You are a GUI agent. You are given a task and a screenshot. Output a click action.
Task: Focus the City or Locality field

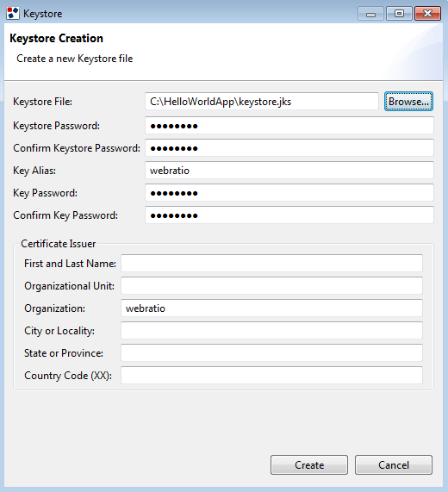(271, 330)
